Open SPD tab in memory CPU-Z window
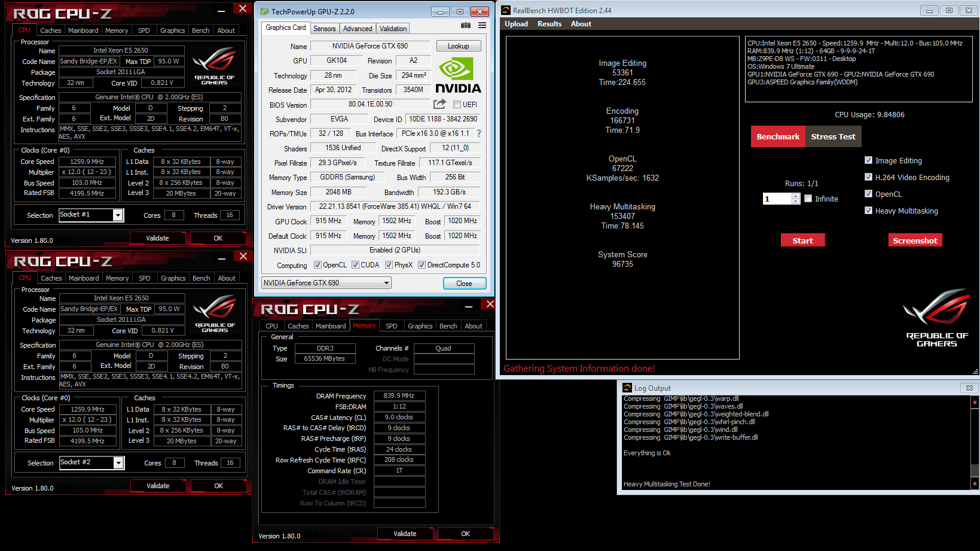Viewport: 980px width, 551px height. [x=392, y=326]
